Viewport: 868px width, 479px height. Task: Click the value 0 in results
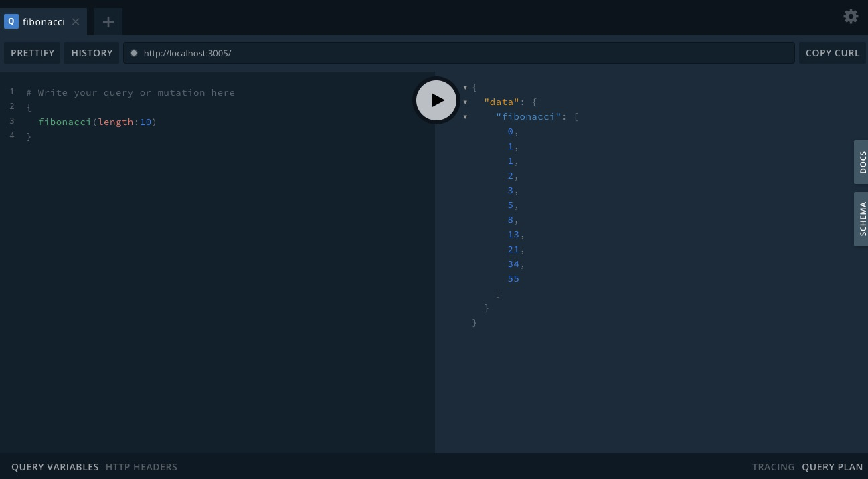(x=510, y=131)
